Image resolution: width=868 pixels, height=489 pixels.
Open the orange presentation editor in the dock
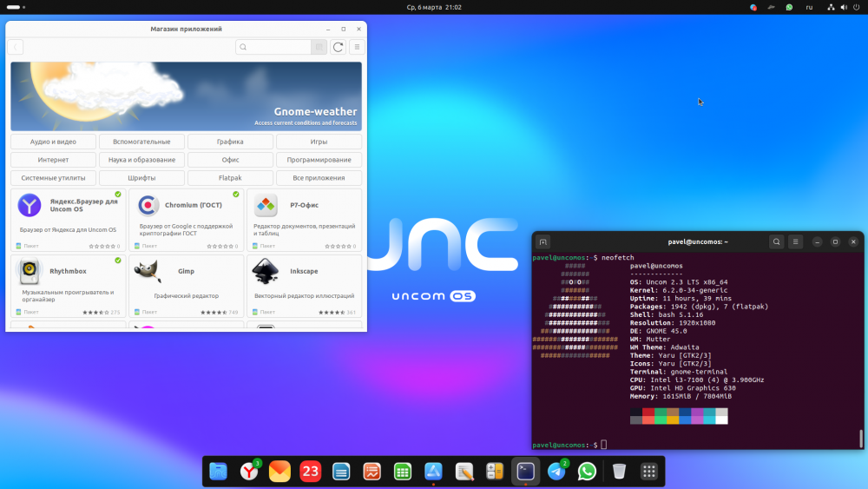click(372, 472)
